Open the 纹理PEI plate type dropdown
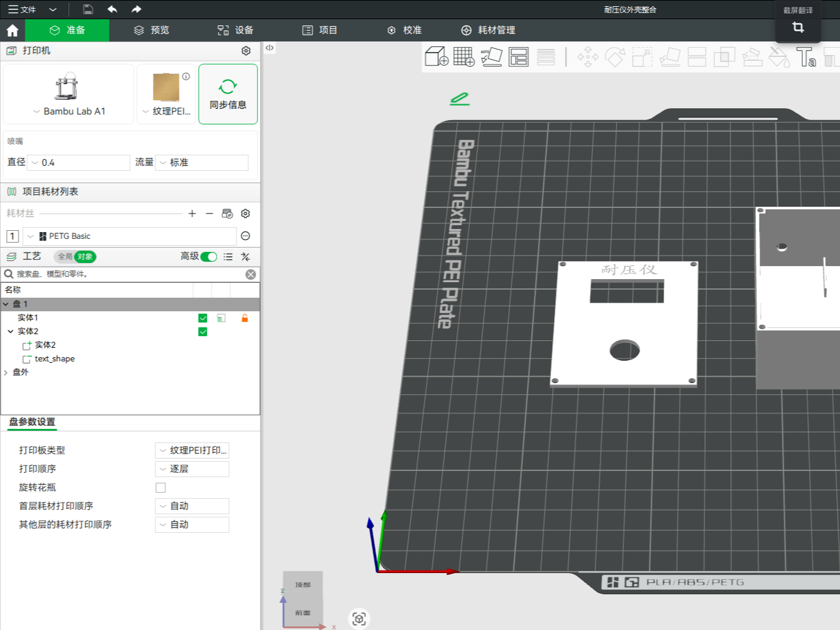 (166, 111)
